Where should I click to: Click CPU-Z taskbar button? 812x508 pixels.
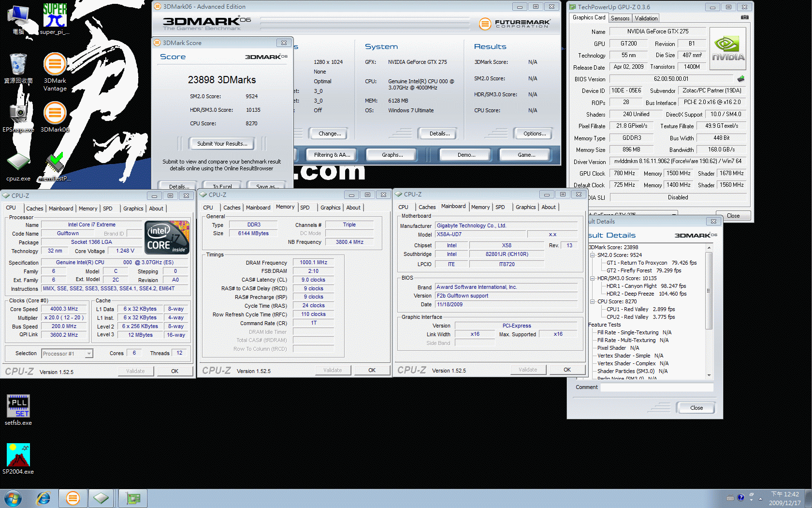coord(101,498)
